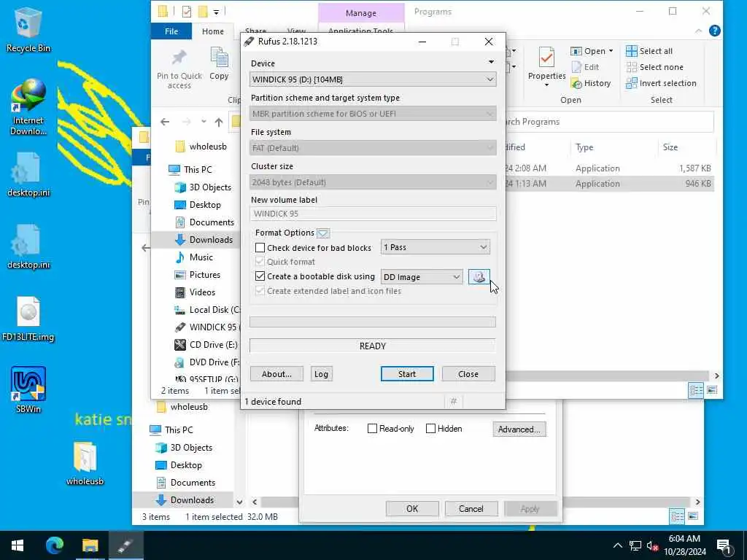Open the File tab in Explorer

tap(171, 31)
